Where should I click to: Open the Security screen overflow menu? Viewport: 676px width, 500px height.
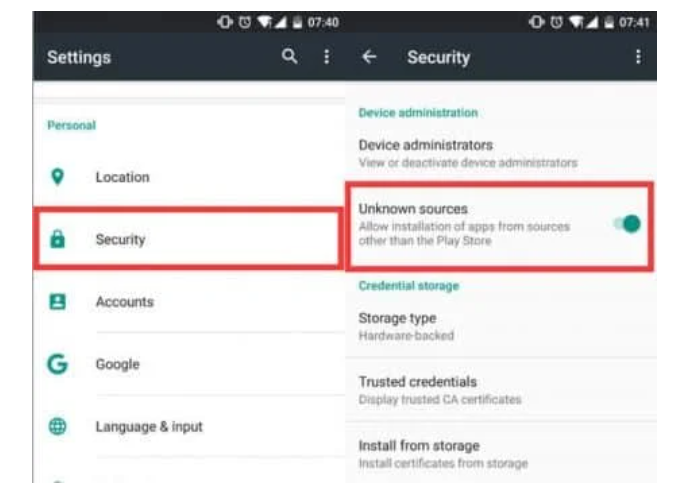point(638,56)
